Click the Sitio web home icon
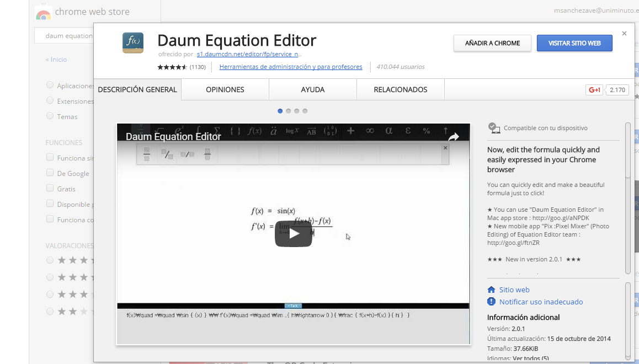 tap(491, 290)
